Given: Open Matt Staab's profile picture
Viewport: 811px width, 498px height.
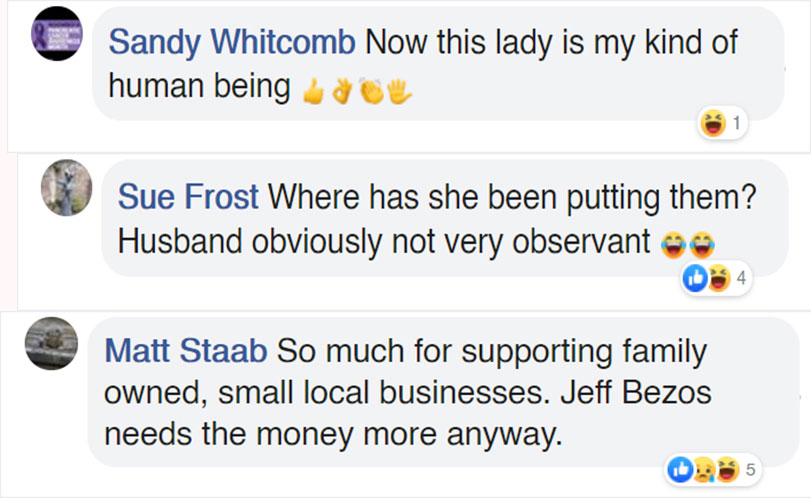Looking at the screenshot, I should pyautogui.click(x=51, y=343).
